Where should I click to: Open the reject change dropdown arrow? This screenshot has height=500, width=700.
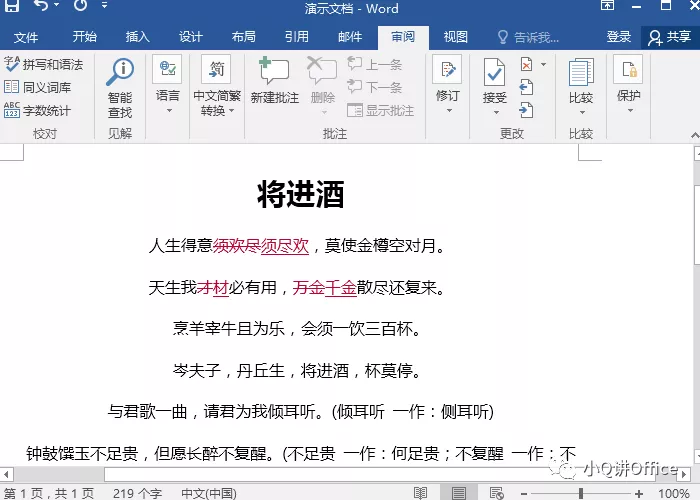pyautogui.click(x=543, y=64)
